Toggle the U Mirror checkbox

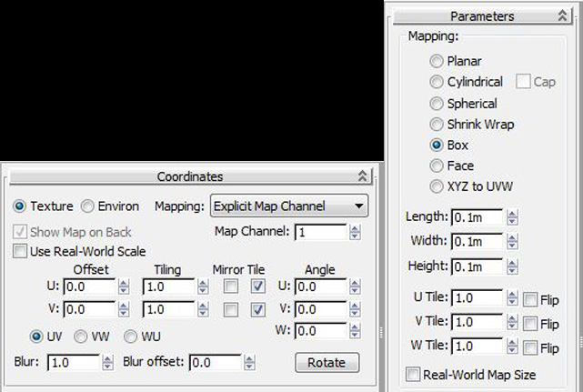pos(232,287)
